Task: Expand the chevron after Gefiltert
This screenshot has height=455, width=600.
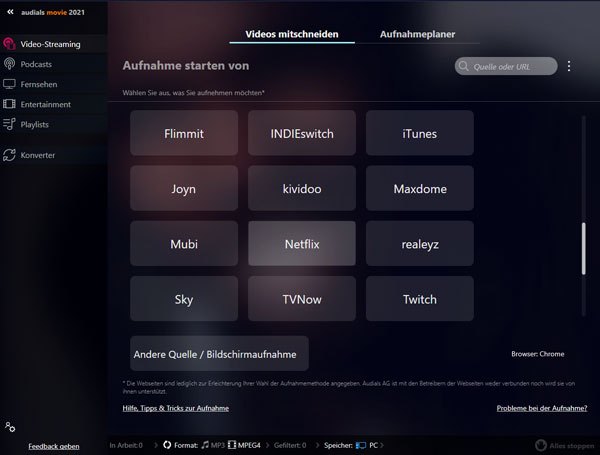Action: 317,445
